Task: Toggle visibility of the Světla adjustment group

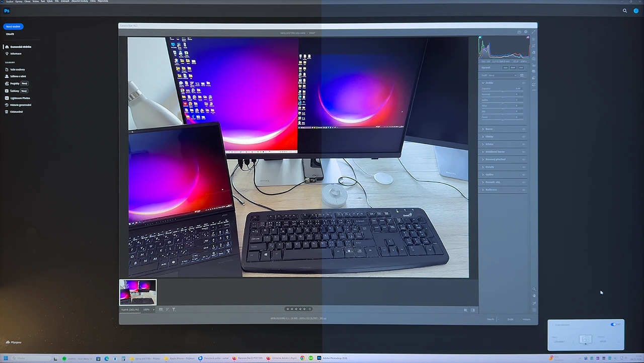Action: coord(524,83)
